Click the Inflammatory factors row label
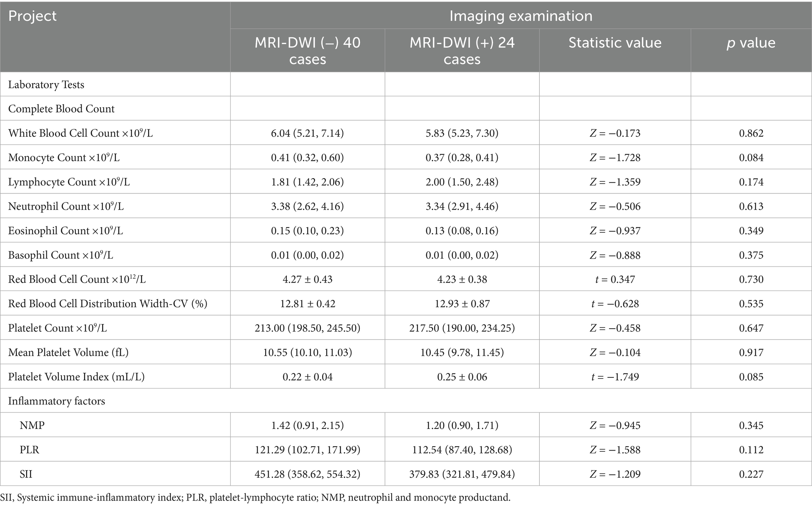This screenshot has height=506, width=812. point(57,401)
